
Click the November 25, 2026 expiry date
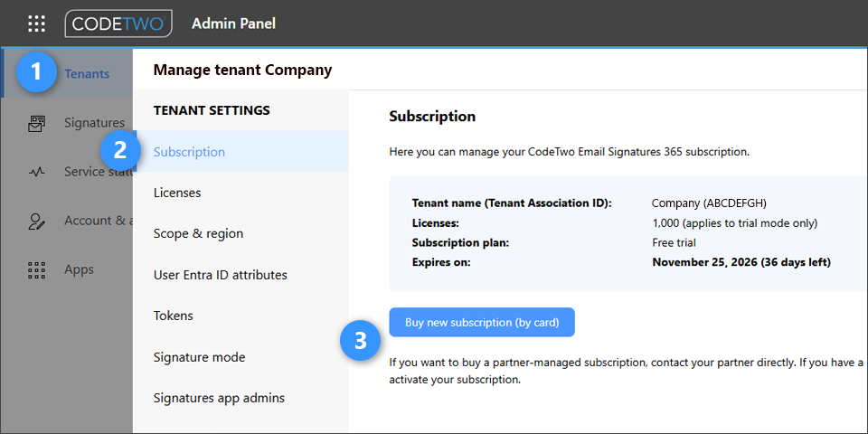741,262
